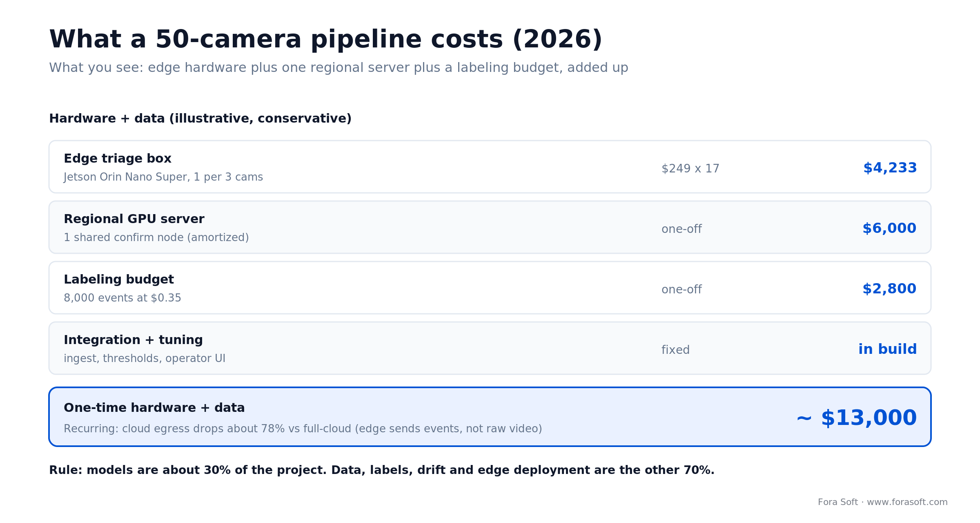Click '1 shared confirm node (amortized)' text
Viewport: 980px width, 523px height.
156,237
